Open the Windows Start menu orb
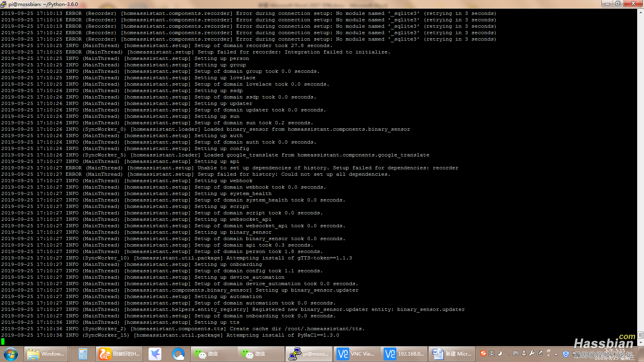This screenshot has height=362, width=644. (x=11, y=354)
